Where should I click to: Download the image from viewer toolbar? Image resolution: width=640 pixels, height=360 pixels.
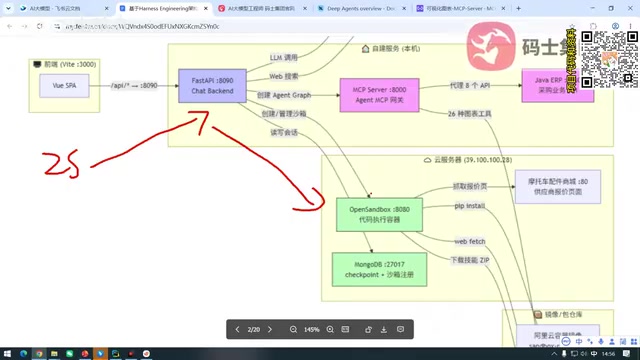click(x=384, y=329)
